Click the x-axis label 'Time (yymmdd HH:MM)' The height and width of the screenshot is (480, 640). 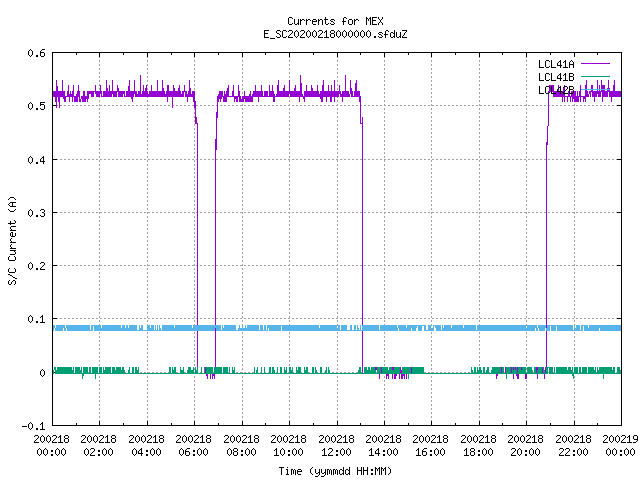pos(335,471)
